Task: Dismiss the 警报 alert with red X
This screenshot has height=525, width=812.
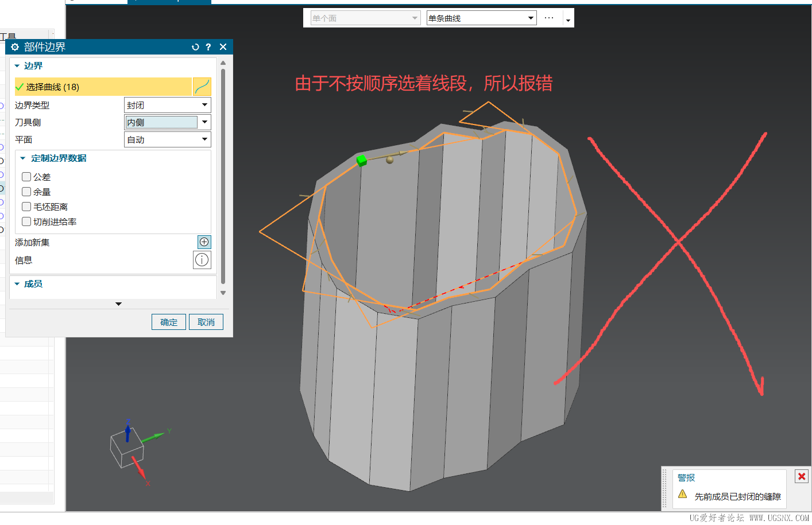Action: pyautogui.click(x=802, y=476)
